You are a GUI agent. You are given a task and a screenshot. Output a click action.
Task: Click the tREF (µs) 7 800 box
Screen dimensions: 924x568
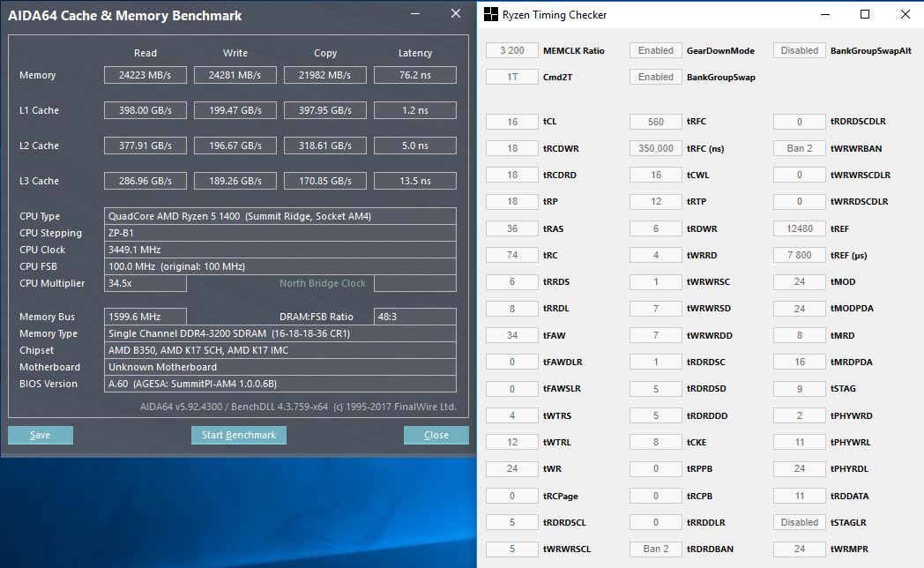coord(800,255)
